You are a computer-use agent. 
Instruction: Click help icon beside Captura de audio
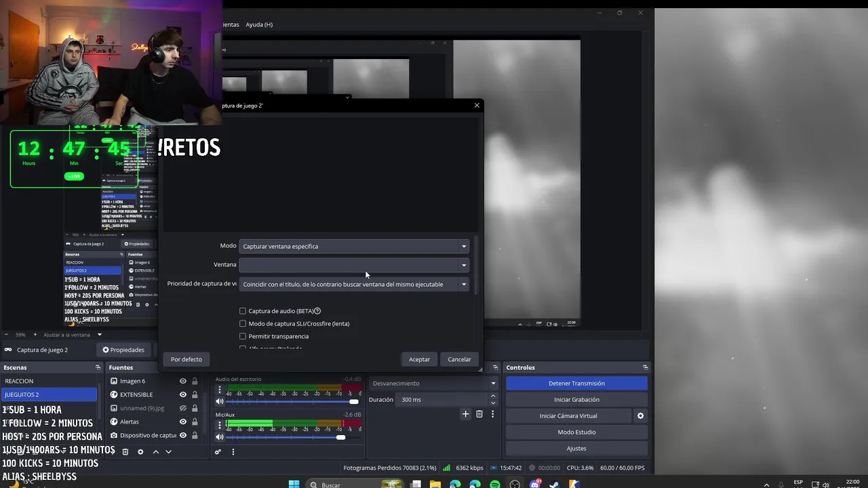(317, 311)
